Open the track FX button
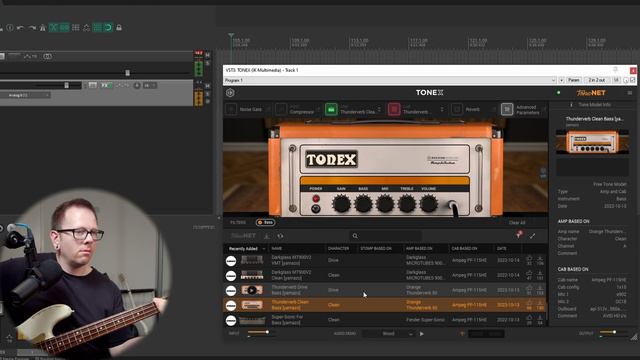Screen dimensions: 640x360 point(106,85)
